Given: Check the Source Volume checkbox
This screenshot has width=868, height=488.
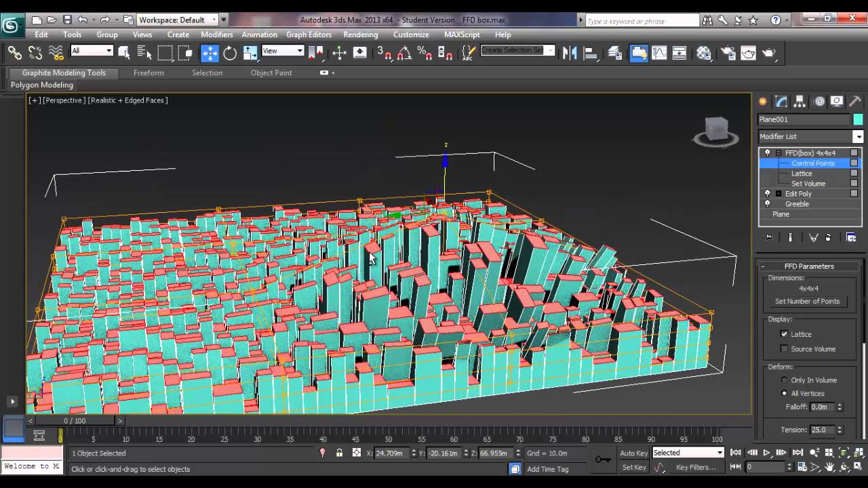Looking at the screenshot, I should (785, 349).
